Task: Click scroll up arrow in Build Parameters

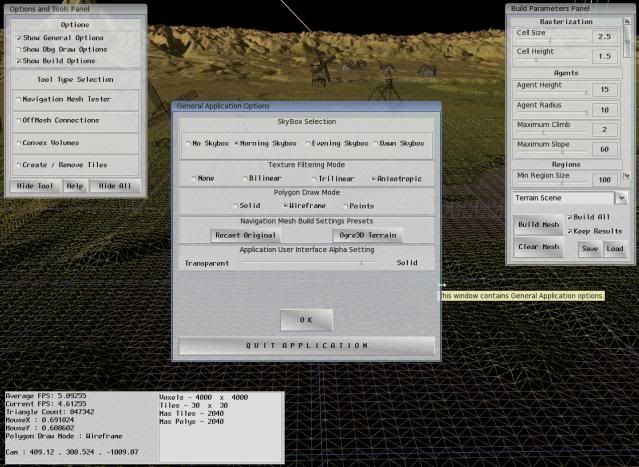Action: (627, 21)
